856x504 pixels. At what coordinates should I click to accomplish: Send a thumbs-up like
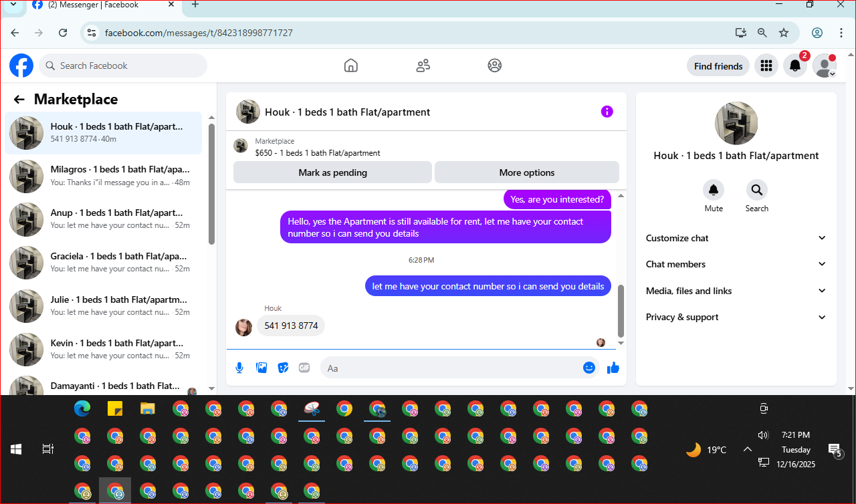click(613, 368)
